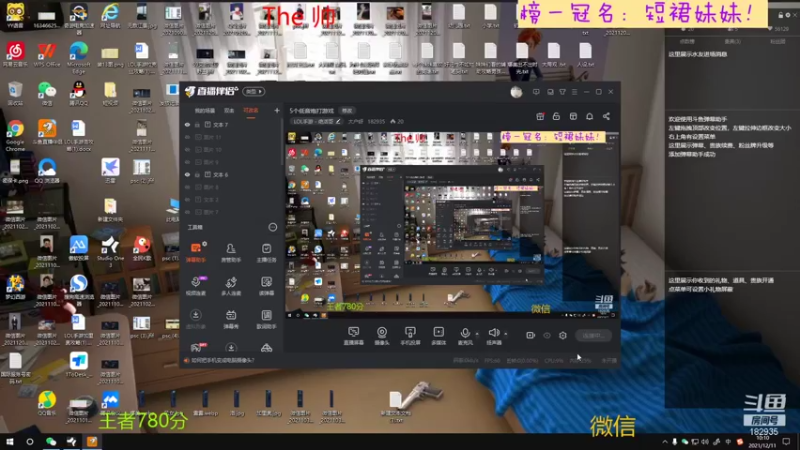
Task: Toggle visibility eye of 图片 8 layer
Action: click(187, 187)
